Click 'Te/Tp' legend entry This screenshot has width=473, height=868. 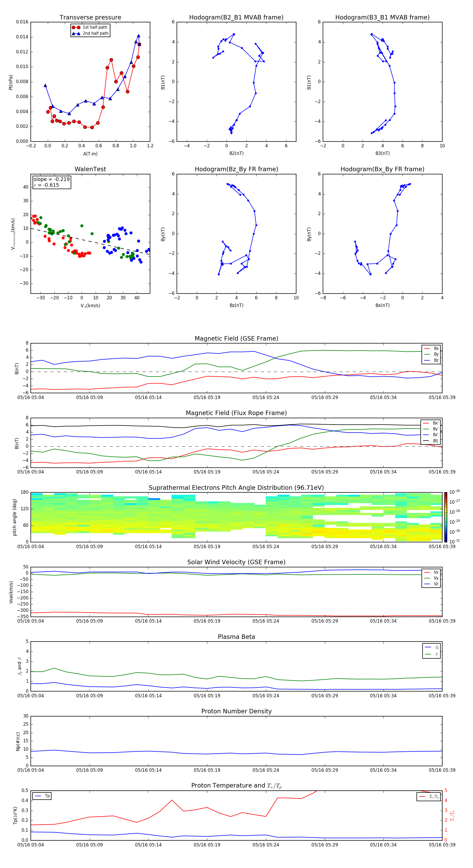coord(434,796)
